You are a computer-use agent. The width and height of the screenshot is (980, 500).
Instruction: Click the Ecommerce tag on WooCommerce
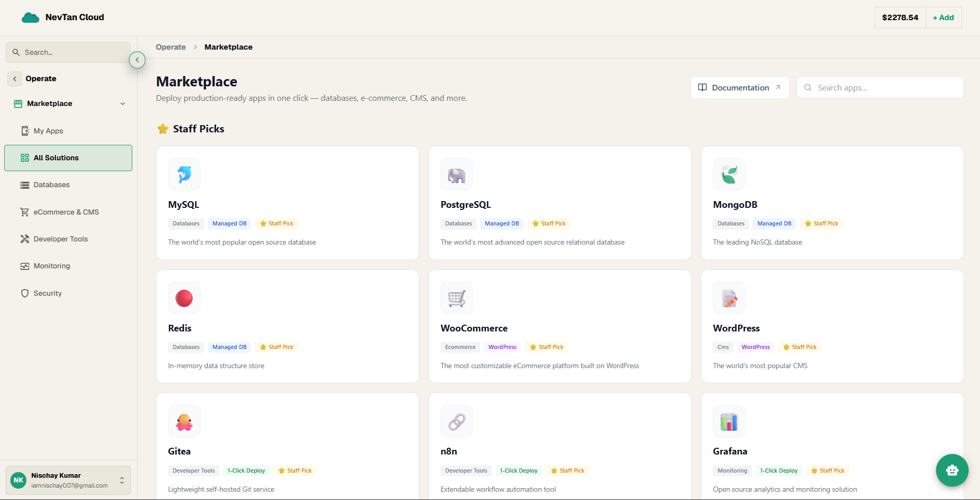point(460,347)
